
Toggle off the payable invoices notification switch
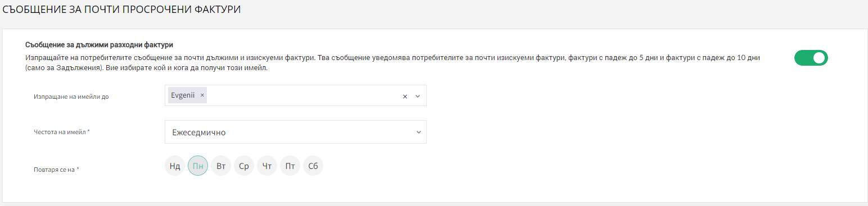(x=811, y=58)
